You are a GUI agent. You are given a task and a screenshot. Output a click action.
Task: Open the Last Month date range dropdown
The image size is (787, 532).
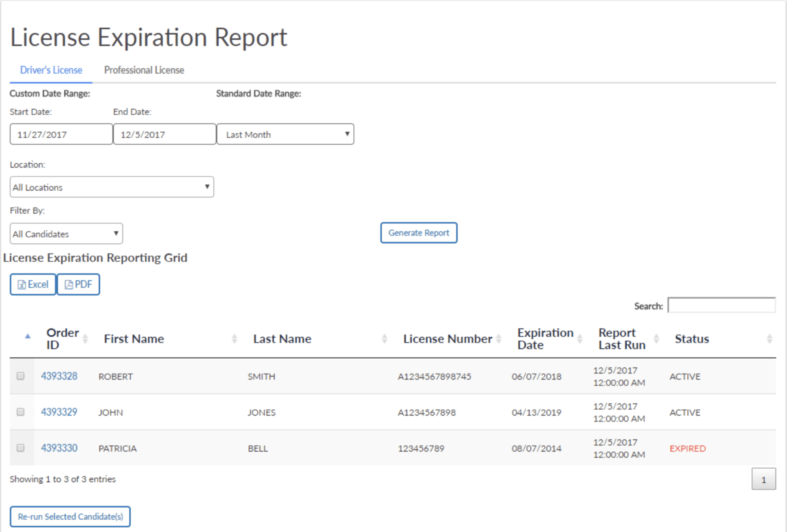coord(285,134)
